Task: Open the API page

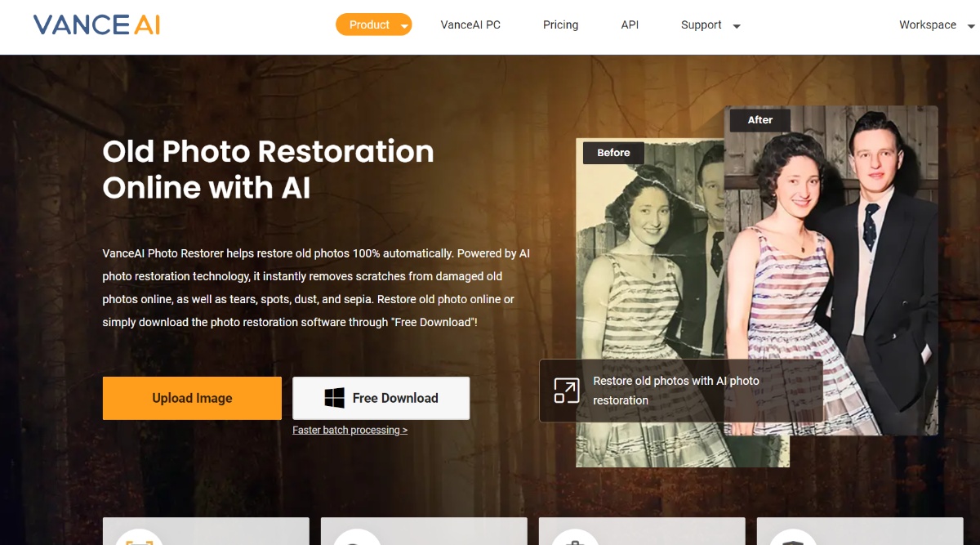Action: click(630, 25)
